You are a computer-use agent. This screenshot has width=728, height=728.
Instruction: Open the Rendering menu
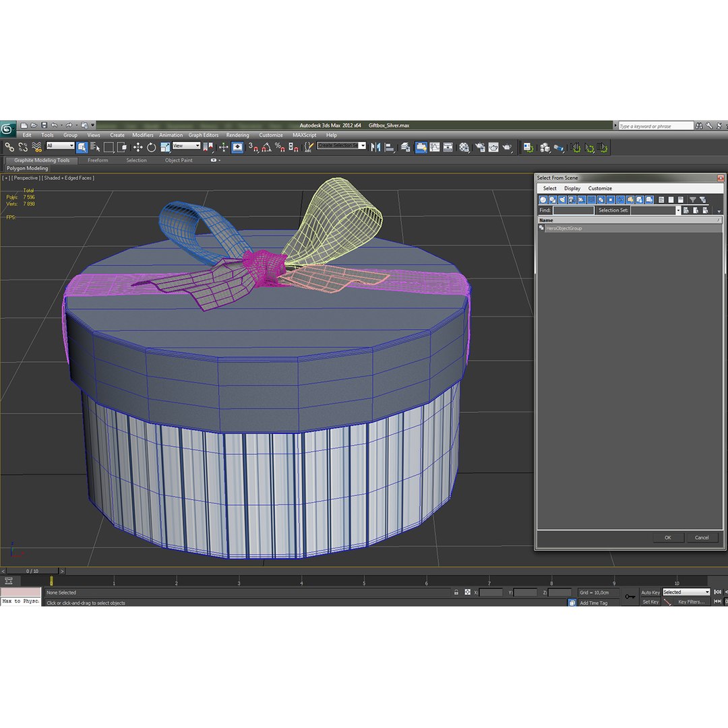[x=238, y=135]
